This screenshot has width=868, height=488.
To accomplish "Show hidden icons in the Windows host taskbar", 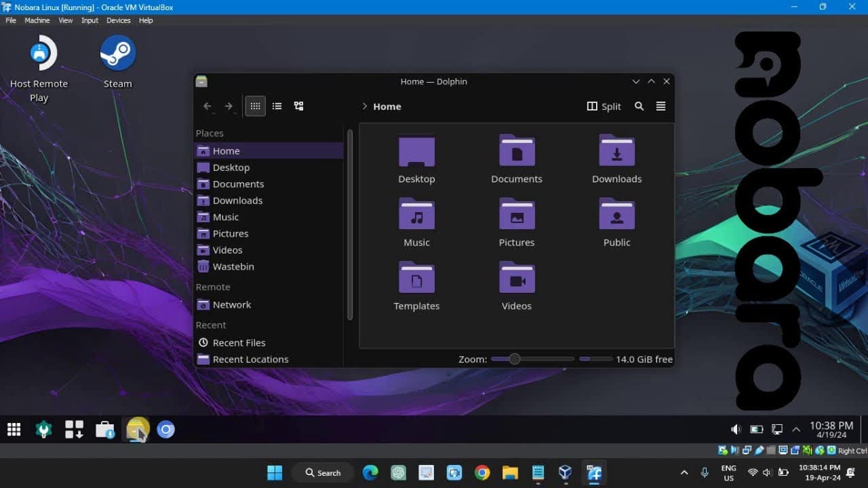I will [x=684, y=472].
